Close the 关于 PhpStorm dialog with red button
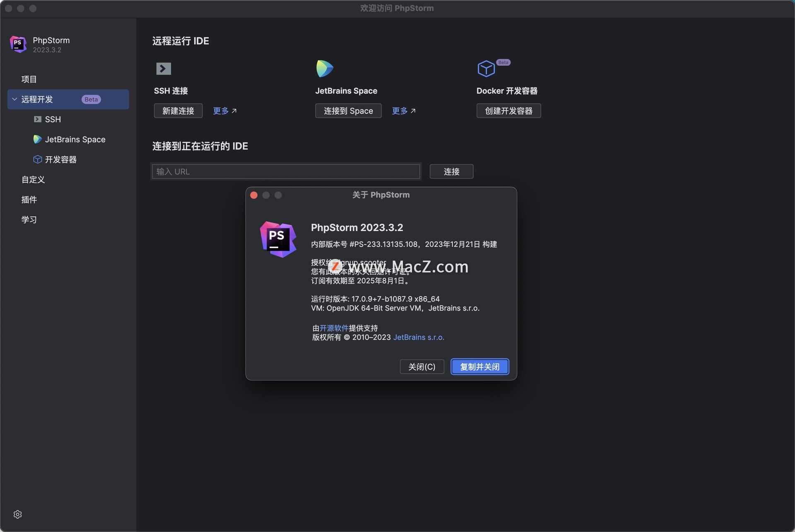This screenshot has width=795, height=532. (254, 195)
